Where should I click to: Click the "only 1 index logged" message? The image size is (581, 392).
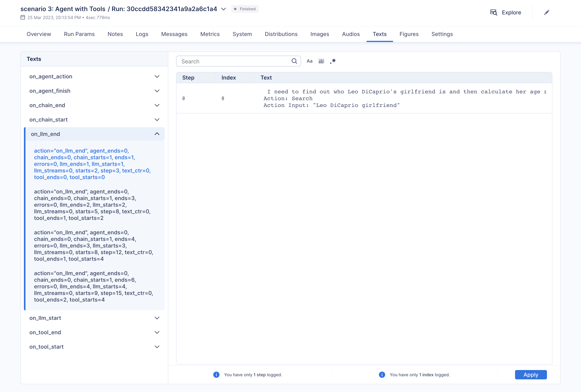click(x=420, y=375)
